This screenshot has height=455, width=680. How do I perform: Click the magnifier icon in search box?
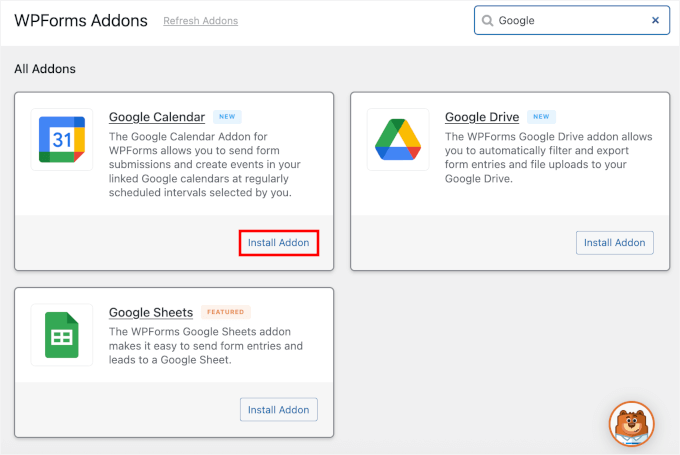point(487,20)
